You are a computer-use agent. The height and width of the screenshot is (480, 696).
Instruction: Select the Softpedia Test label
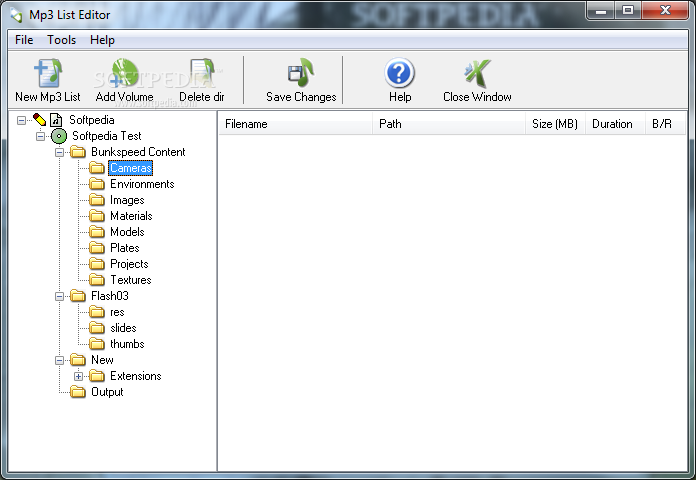pos(107,136)
